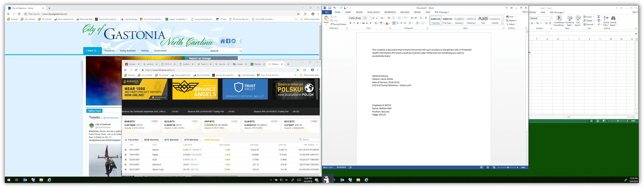Click the Numbering list icon in Word
This screenshot has width=644, height=188.
(399, 18)
